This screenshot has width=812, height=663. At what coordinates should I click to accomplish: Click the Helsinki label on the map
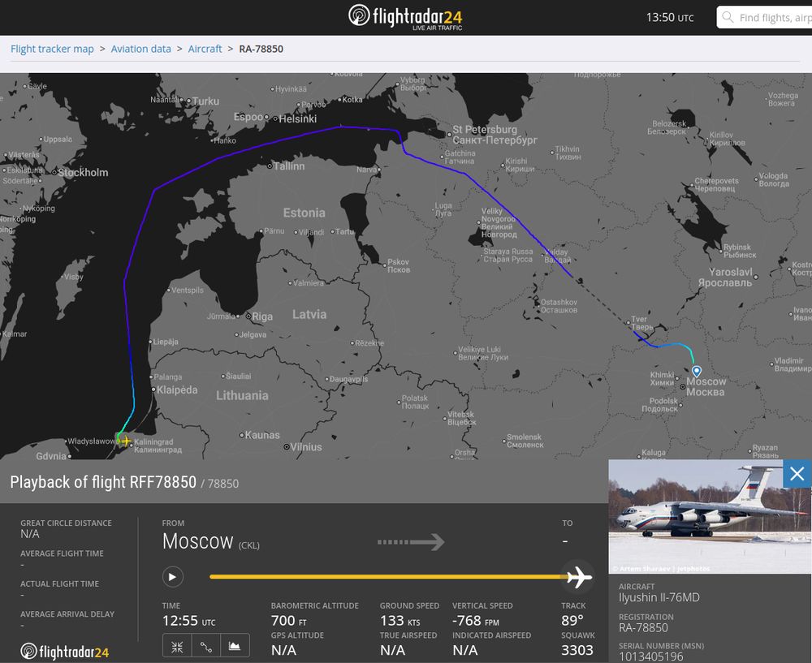[297, 119]
